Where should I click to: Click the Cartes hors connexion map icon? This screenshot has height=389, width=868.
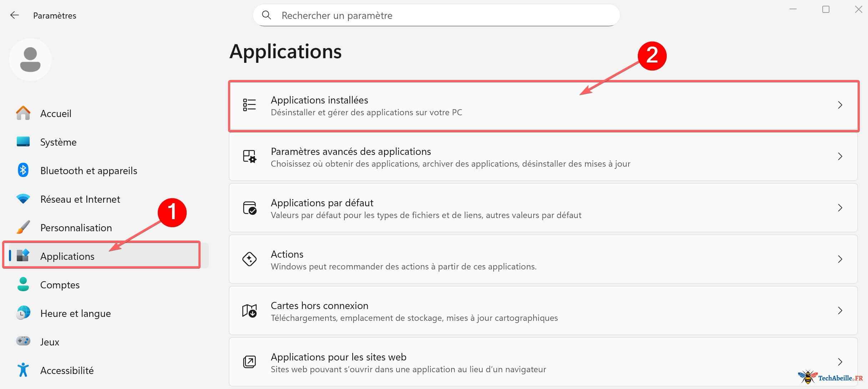pyautogui.click(x=249, y=310)
